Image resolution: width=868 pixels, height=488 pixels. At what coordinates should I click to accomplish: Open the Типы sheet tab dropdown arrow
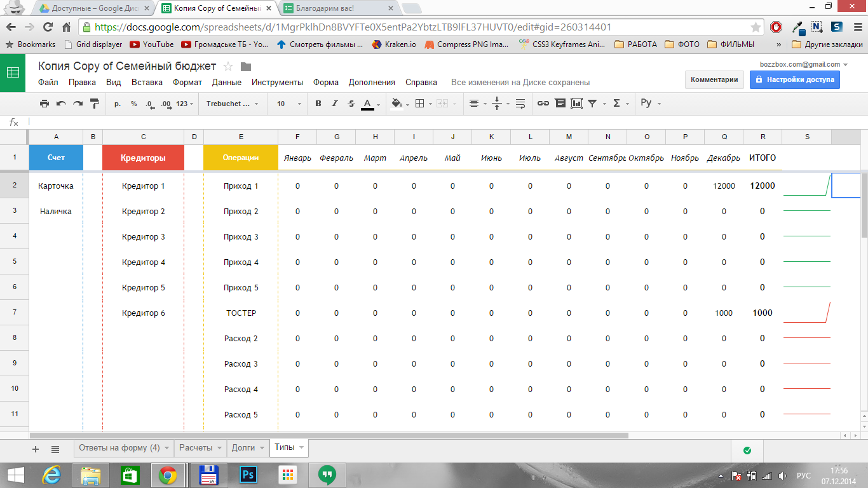point(301,448)
